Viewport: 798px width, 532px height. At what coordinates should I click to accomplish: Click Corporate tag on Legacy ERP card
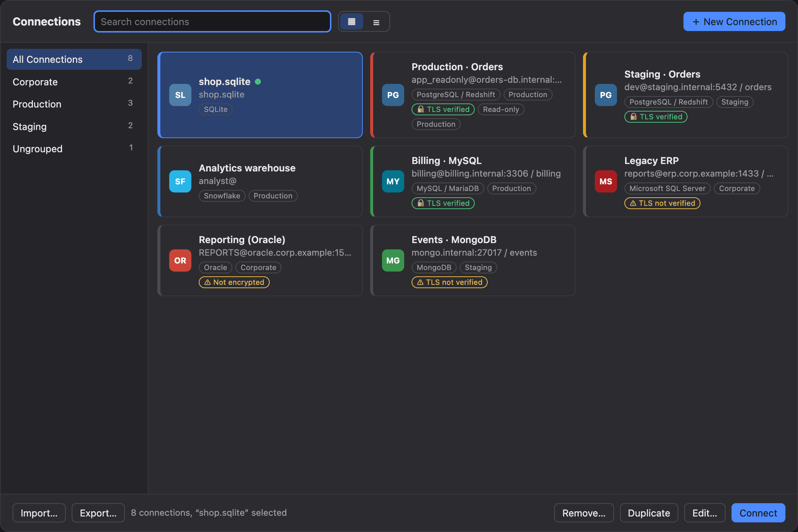[737, 188]
